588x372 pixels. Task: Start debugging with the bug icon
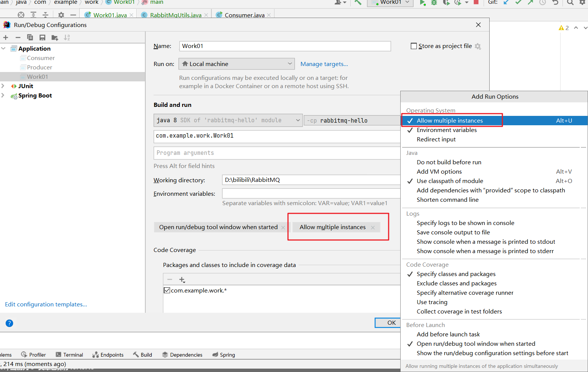[434, 2]
